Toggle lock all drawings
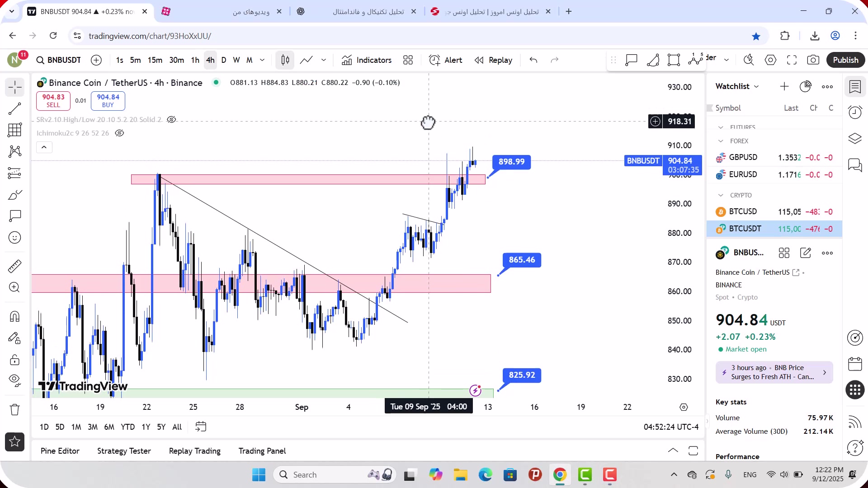This screenshot has width=868, height=488. 14,360
